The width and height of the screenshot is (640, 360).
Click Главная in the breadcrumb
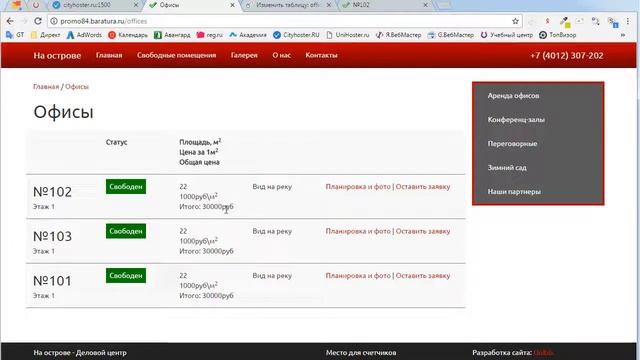pos(46,87)
